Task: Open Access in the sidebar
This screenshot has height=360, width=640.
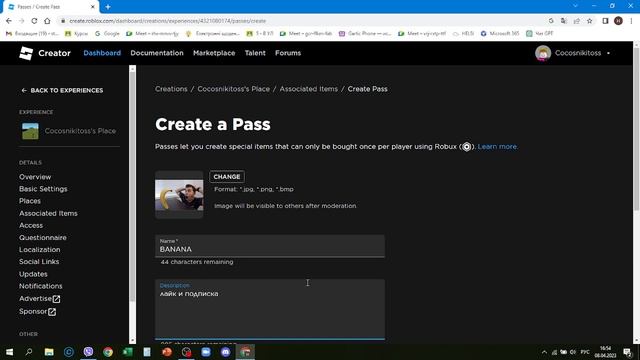Action: [x=31, y=225]
